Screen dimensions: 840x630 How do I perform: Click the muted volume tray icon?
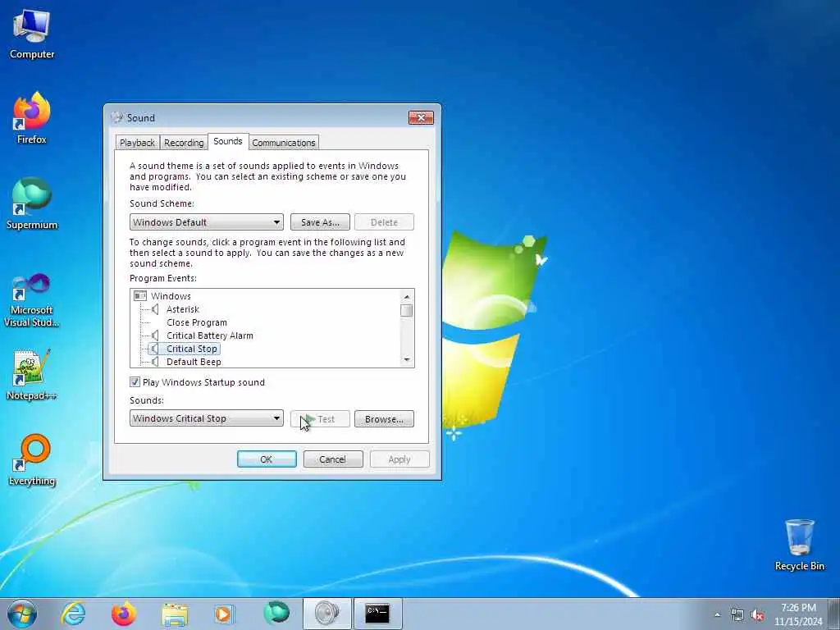[x=757, y=615]
